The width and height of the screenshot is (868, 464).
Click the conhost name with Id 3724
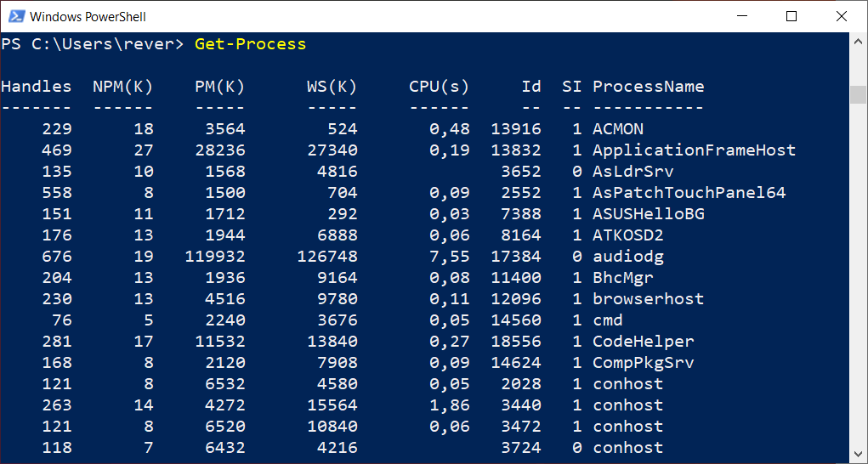(628, 447)
